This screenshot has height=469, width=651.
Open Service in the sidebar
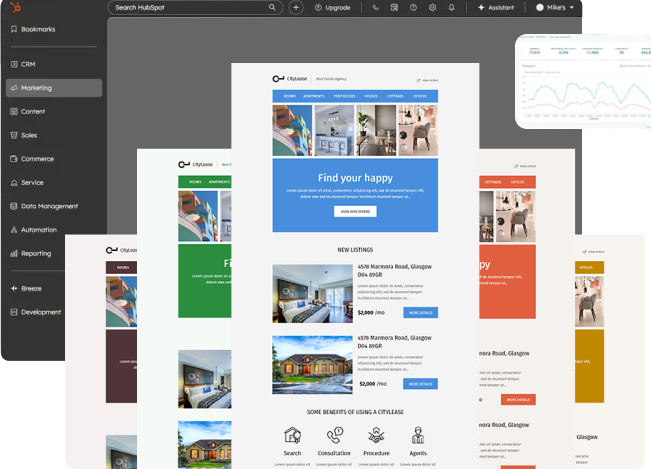point(54,183)
